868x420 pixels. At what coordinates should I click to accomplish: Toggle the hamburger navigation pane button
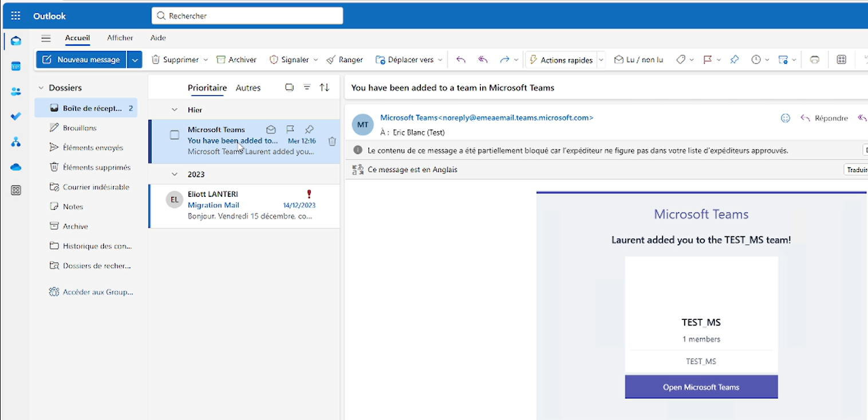click(46, 38)
